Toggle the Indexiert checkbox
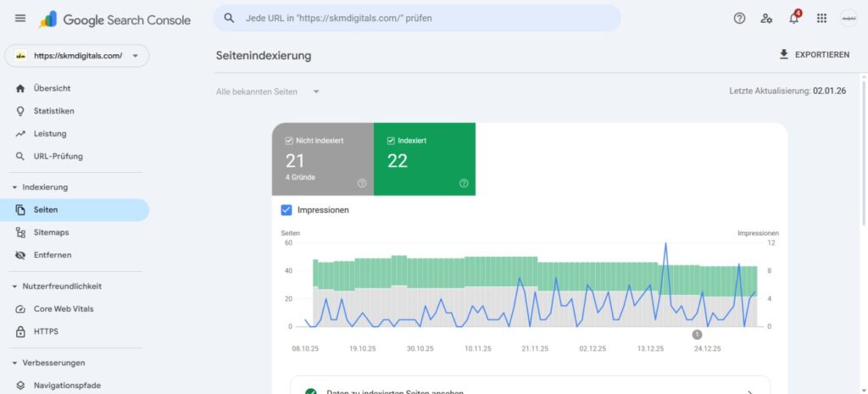868x394 pixels. point(391,142)
